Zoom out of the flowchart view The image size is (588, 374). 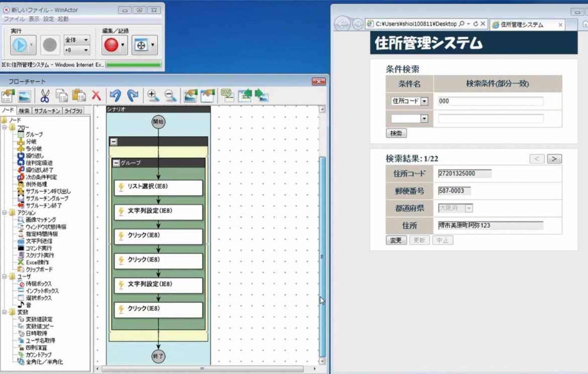(x=169, y=95)
